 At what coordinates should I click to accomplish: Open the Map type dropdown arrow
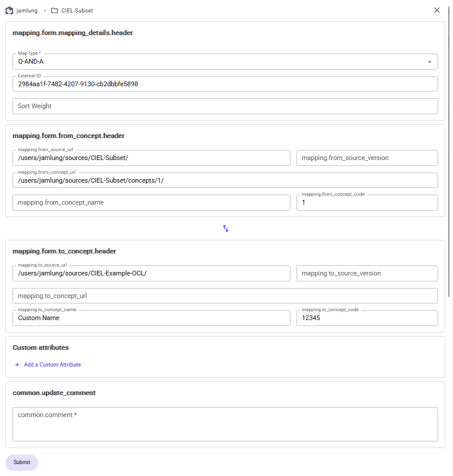point(429,62)
